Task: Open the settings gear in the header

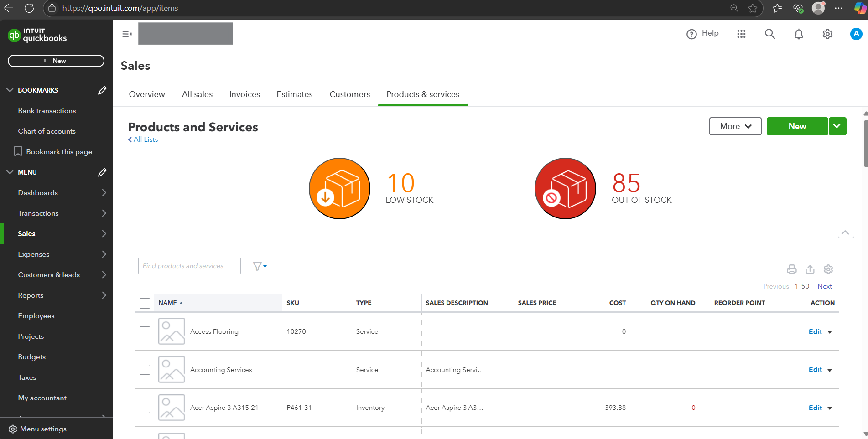Action: (x=827, y=34)
